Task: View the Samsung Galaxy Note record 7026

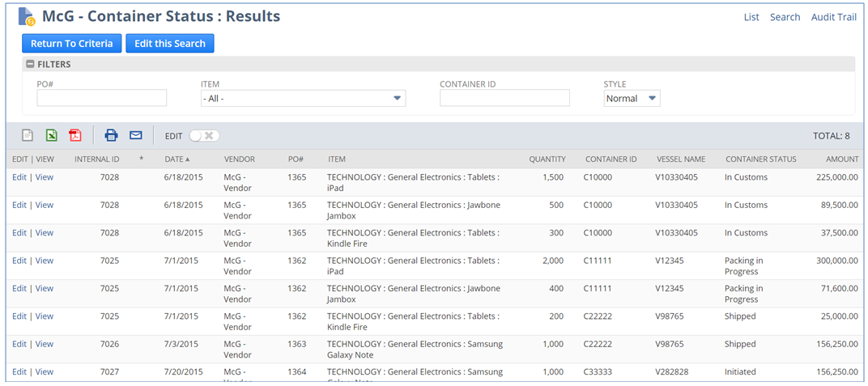Action: coord(45,344)
